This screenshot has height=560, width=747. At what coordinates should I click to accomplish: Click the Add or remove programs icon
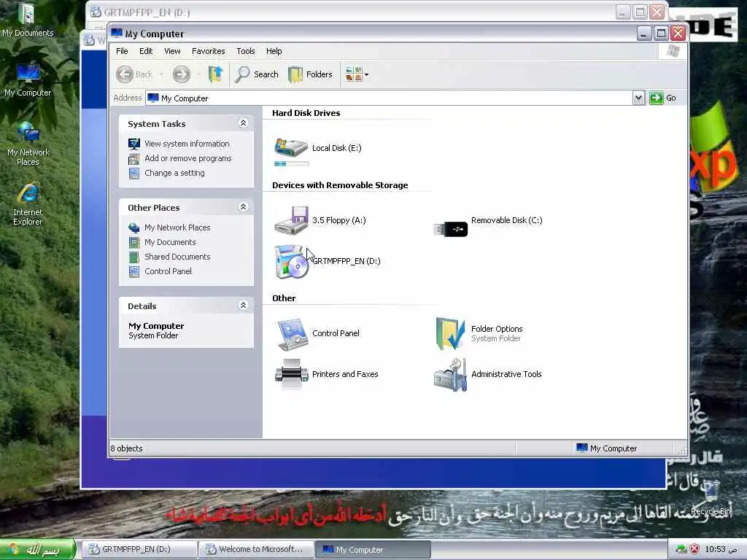click(134, 158)
